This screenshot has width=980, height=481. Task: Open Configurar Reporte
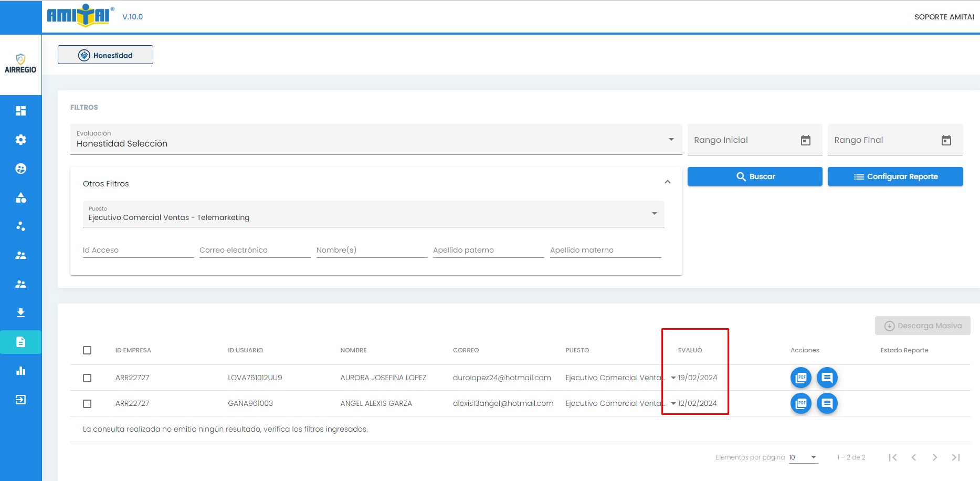[895, 176]
